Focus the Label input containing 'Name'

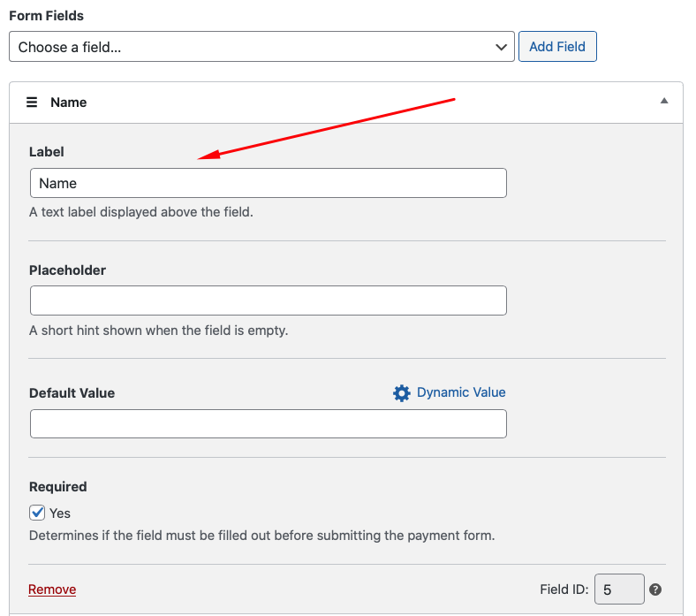coord(268,183)
